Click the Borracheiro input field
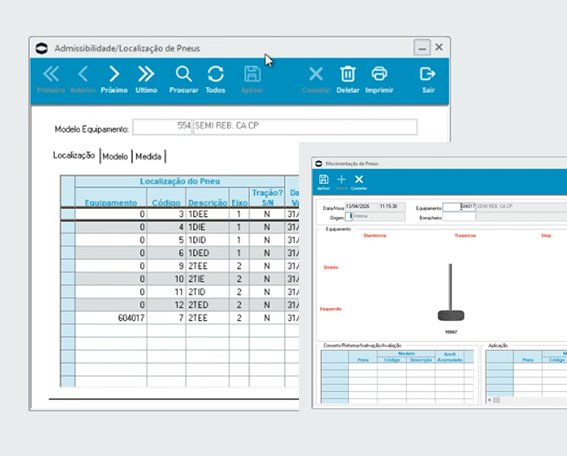This screenshot has height=456, width=567. pos(459,217)
